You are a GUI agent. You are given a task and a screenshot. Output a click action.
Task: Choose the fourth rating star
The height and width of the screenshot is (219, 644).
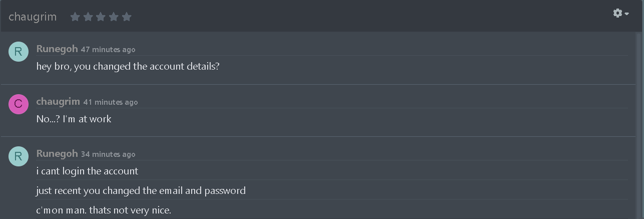click(x=114, y=17)
